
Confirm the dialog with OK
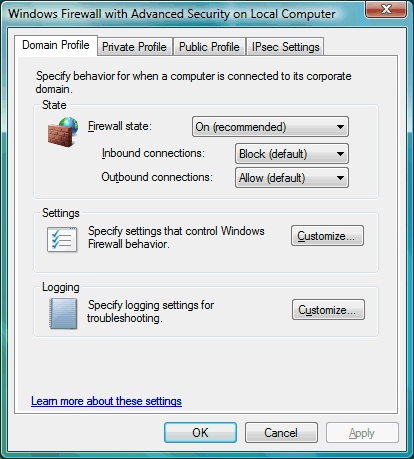point(200,433)
